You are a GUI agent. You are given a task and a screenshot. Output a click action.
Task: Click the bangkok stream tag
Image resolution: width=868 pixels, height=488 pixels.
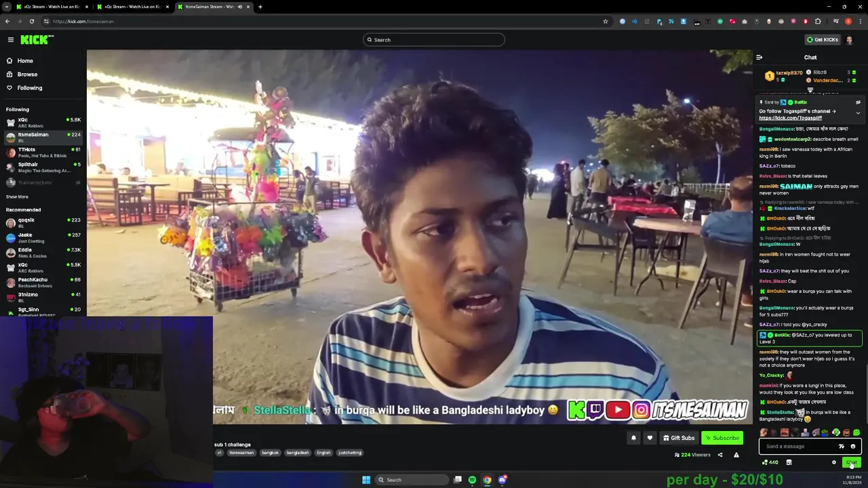click(270, 453)
